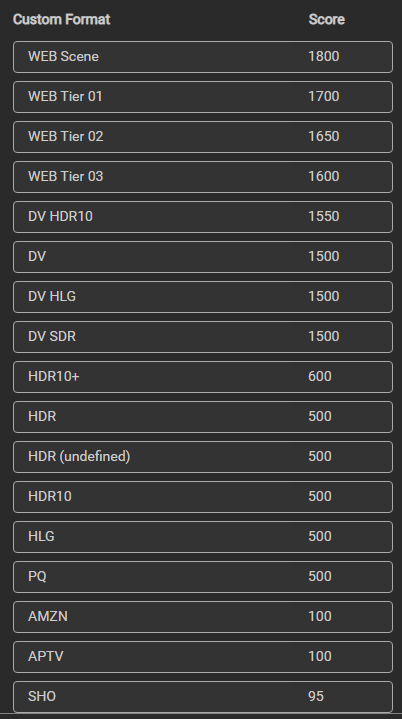Viewport: 402px width, 719px height.
Task: Click the HDR (undefined) format row
Action: click(x=203, y=457)
